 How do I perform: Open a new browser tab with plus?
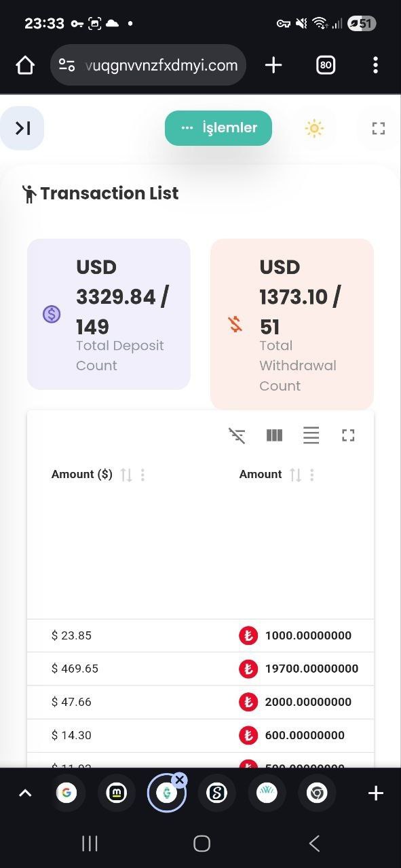point(273,65)
